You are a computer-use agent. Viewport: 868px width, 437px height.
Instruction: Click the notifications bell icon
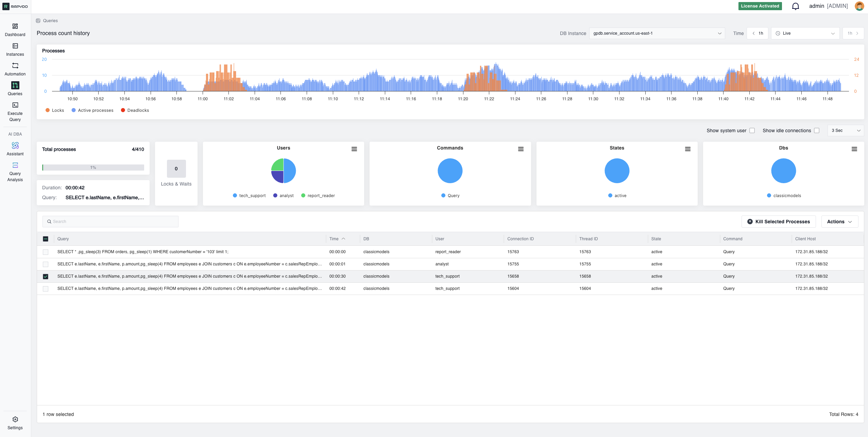point(795,6)
